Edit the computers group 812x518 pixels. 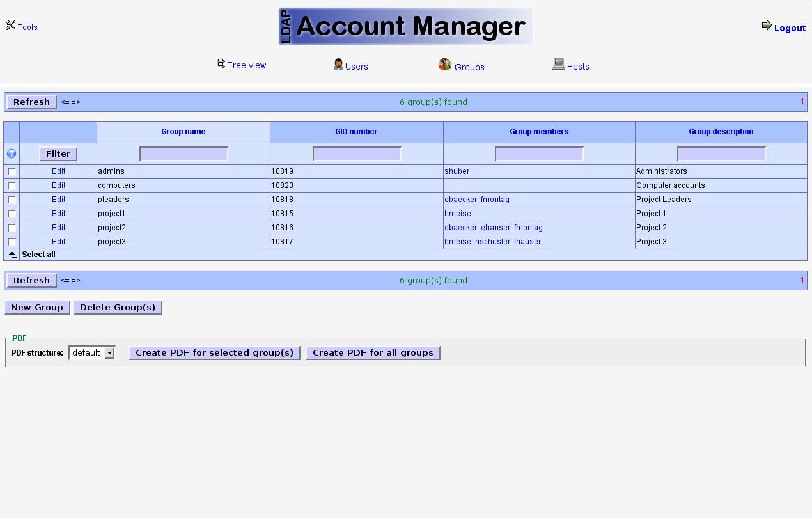coord(58,185)
